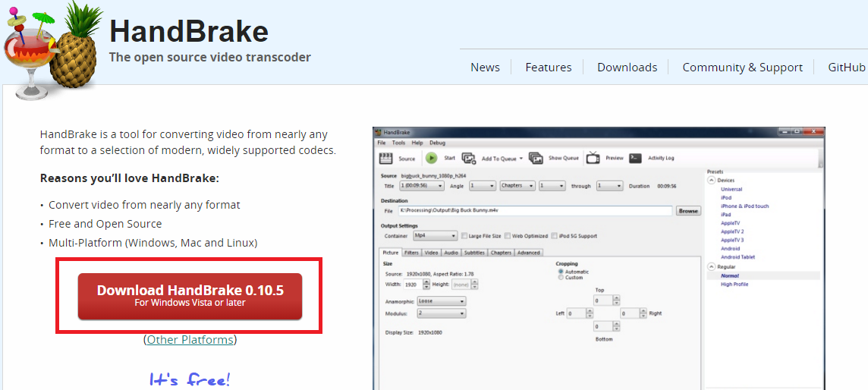The width and height of the screenshot is (868, 390).
Task: Click the Top cropping stepper
Action: 617,301
